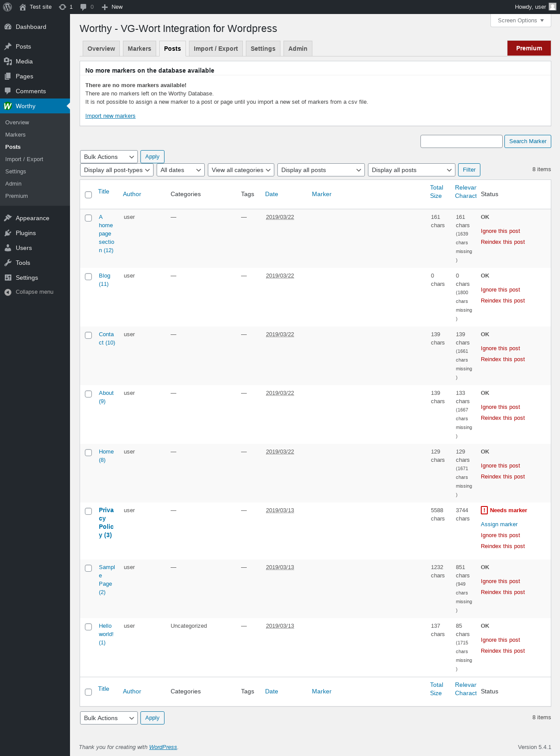Open the Import / Export tab
The image size is (560, 756).
coord(216,49)
